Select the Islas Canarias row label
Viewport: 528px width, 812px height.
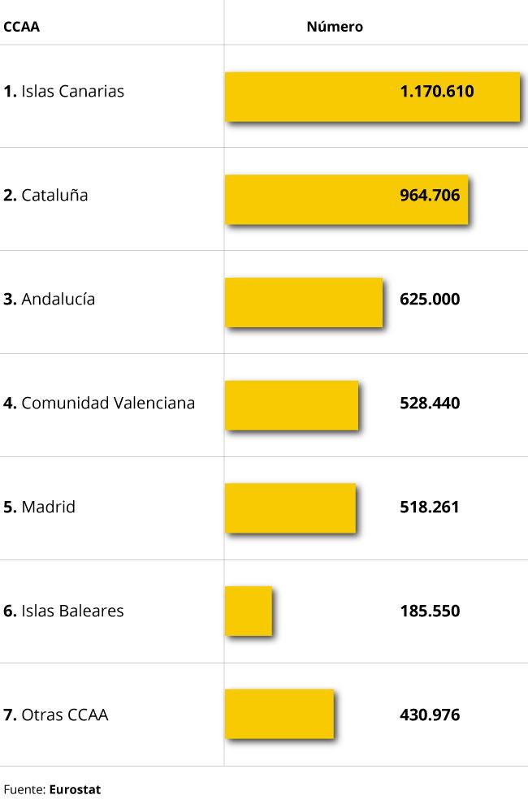point(64,92)
